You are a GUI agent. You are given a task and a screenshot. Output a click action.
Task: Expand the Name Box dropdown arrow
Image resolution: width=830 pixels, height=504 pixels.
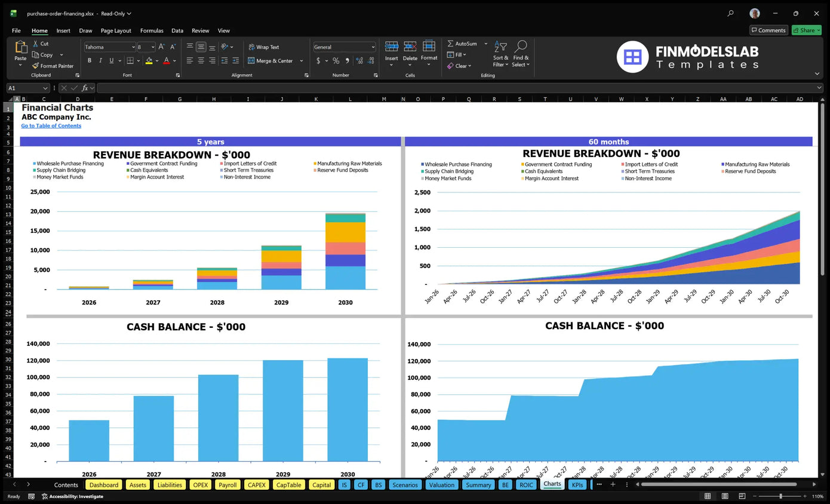point(45,88)
